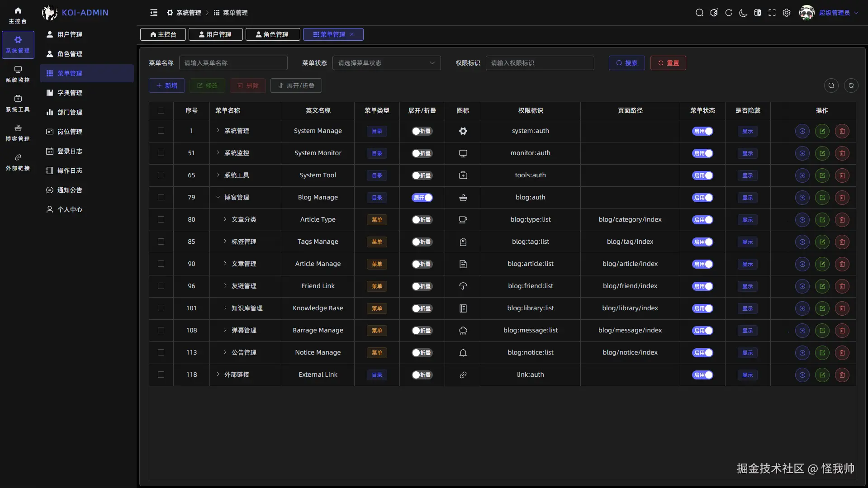Switch to the 角色管理 tab
Image resolution: width=868 pixels, height=488 pixels.
[272, 34]
